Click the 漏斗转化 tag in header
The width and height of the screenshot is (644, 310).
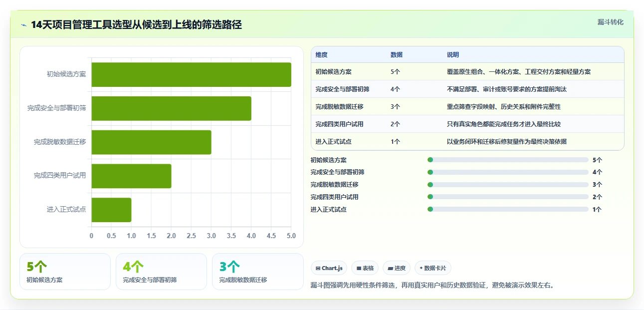pos(611,22)
